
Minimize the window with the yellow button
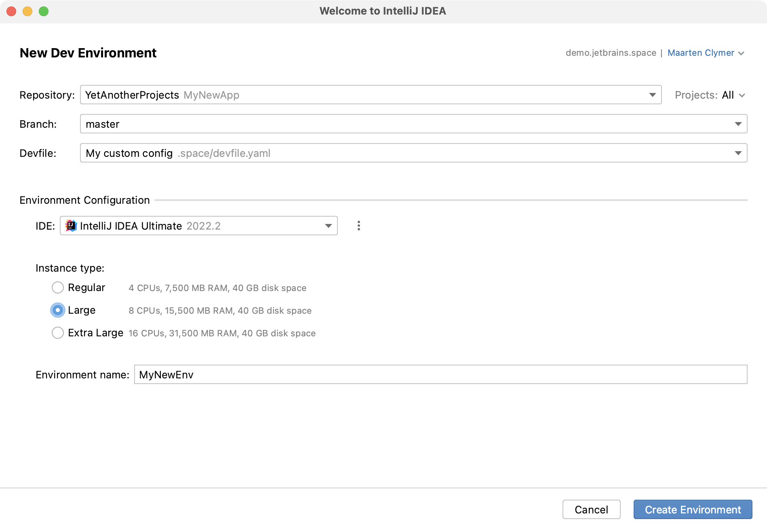click(x=27, y=11)
